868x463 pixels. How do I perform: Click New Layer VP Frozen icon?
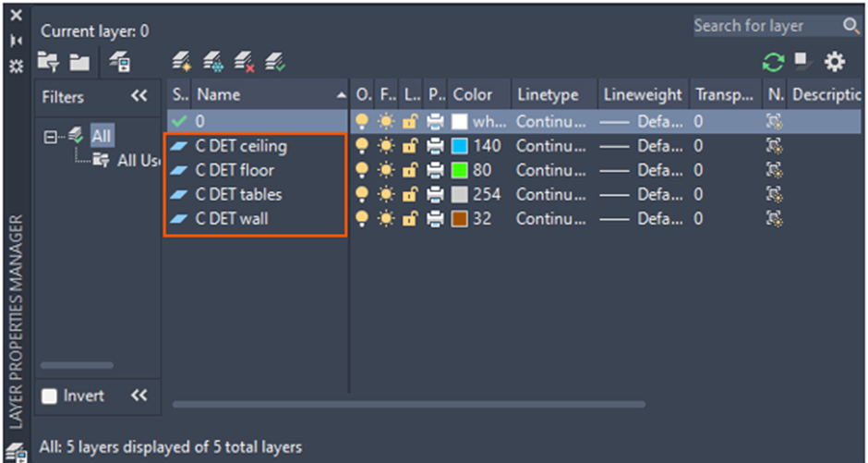213,62
